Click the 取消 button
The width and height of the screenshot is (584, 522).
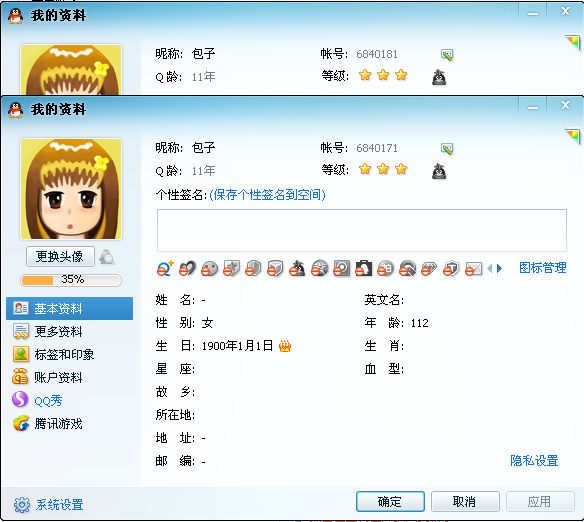point(465,502)
